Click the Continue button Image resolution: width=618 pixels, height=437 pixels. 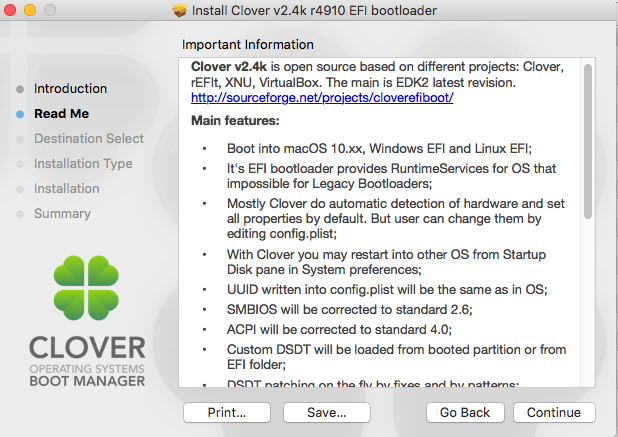pyautogui.click(x=554, y=413)
